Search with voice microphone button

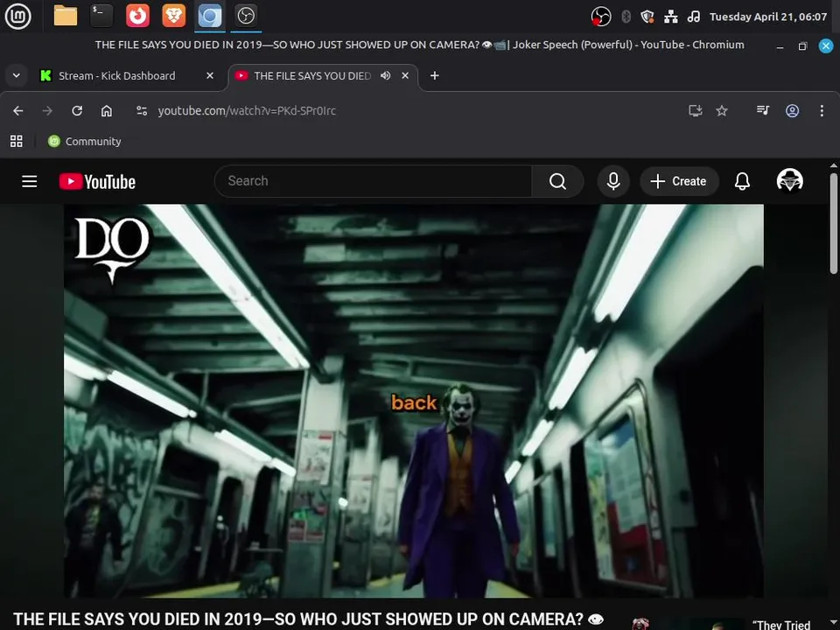[x=613, y=181]
